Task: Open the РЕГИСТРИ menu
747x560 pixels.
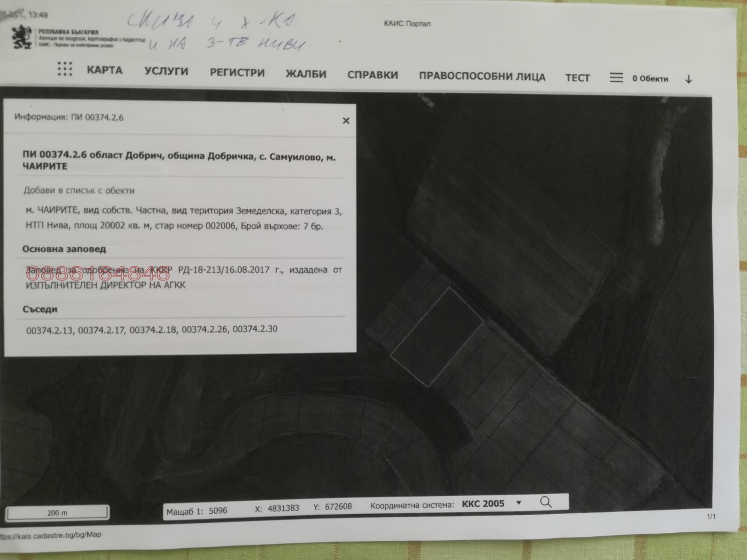Action: click(237, 73)
